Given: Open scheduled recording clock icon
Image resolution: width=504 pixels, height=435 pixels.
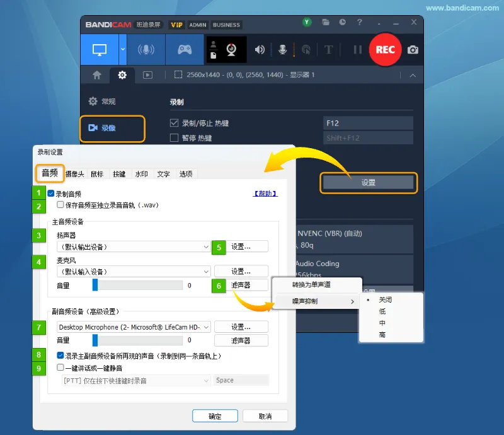Looking at the screenshot, I should point(342,22).
